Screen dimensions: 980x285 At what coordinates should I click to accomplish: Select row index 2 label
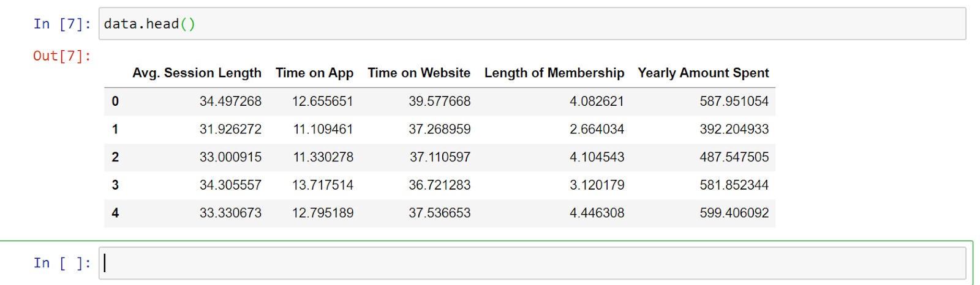(x=115, y=157)
